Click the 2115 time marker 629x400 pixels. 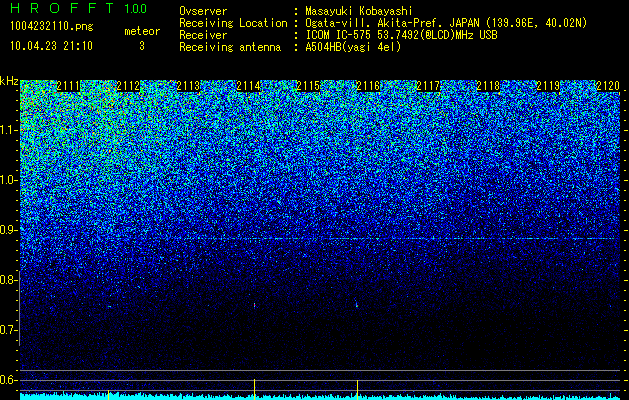tap(308, 86)
